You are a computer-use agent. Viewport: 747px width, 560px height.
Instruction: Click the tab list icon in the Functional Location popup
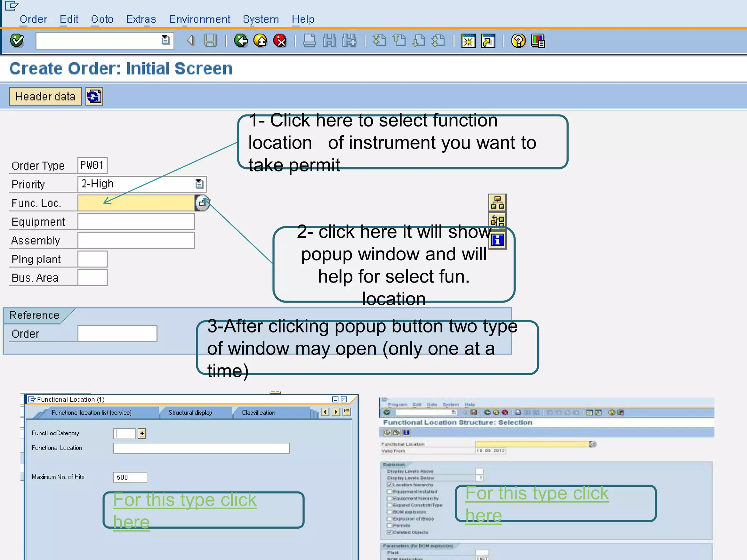(x=347, y=412)
